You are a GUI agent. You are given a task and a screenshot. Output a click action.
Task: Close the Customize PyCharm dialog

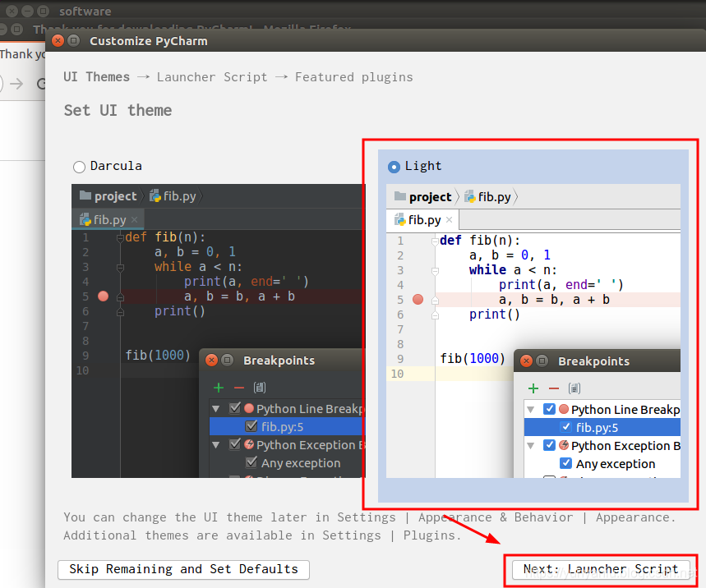(58, 41)
